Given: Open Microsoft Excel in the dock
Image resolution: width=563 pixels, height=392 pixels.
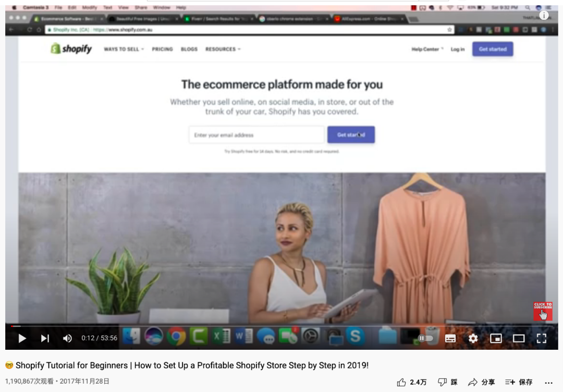Looking at the screenshot, I should point(221,336).
